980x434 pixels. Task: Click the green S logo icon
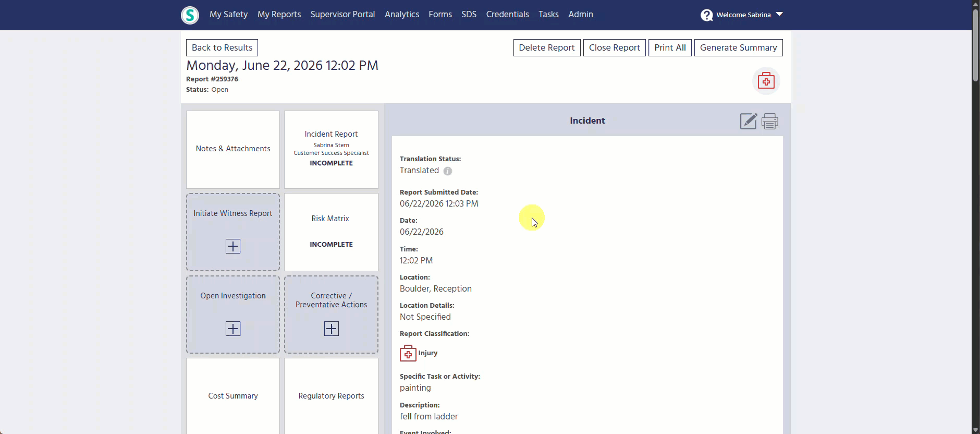tap(190, 15)
